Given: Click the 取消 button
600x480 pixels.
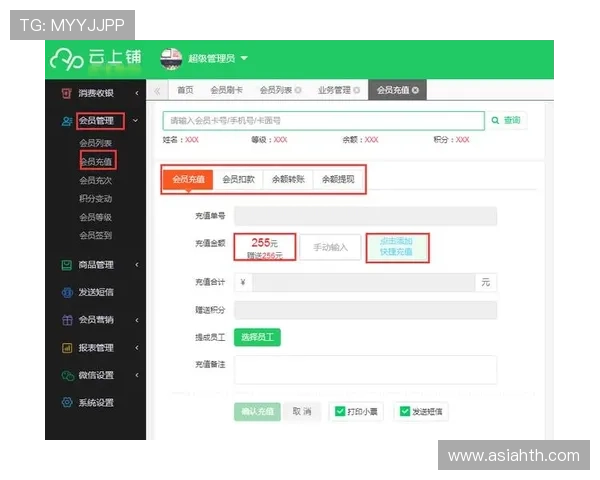Looking at the screenshot, I should coord(302,411).
